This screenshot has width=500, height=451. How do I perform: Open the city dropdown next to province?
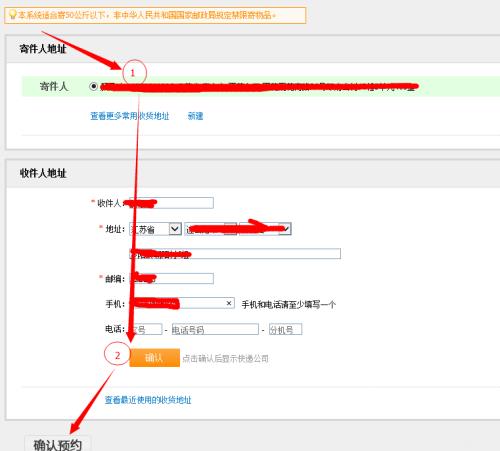pyautogui.click(x=211, y=229)
